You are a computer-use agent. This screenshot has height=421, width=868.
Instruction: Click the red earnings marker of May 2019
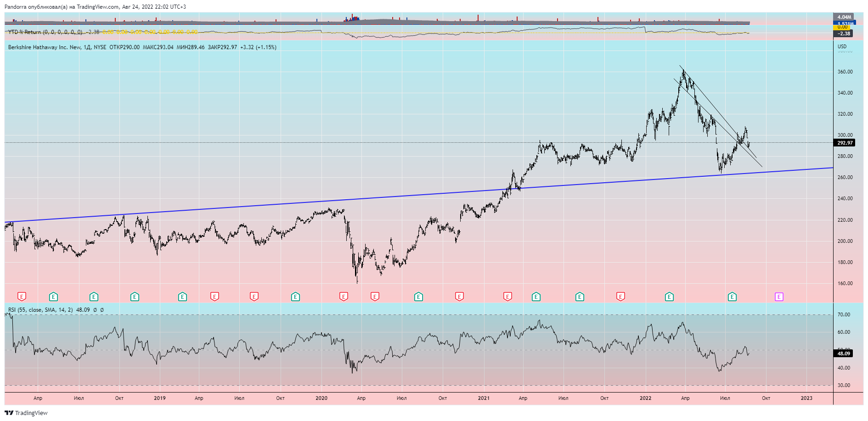[214, 297]
